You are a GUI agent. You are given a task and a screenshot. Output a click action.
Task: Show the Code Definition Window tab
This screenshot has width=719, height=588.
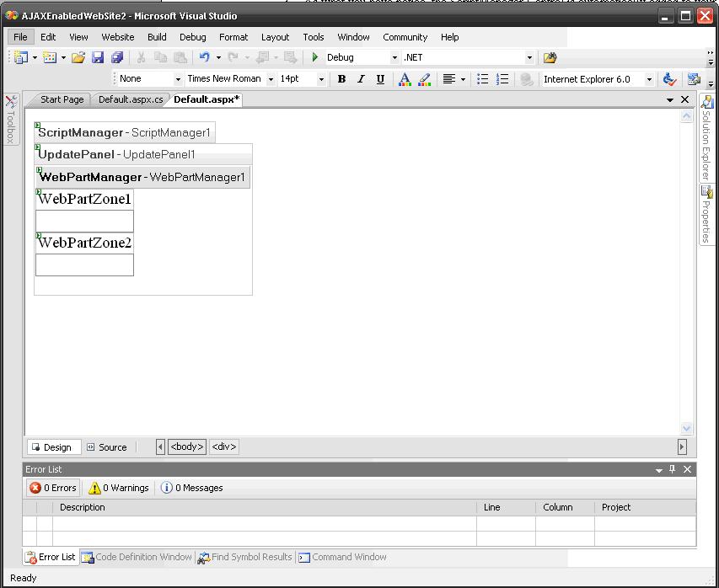pyautogui.click(x=137, y=557)
